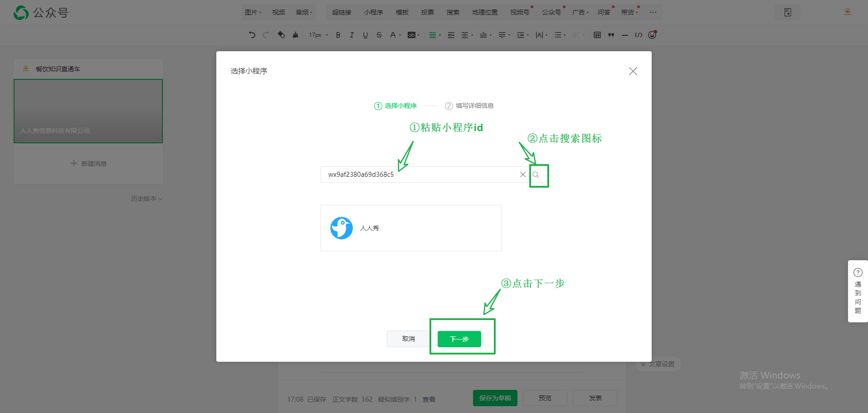868x413 pixels.
Task: Open the letter spacing tool
Action: pos(541,35)
